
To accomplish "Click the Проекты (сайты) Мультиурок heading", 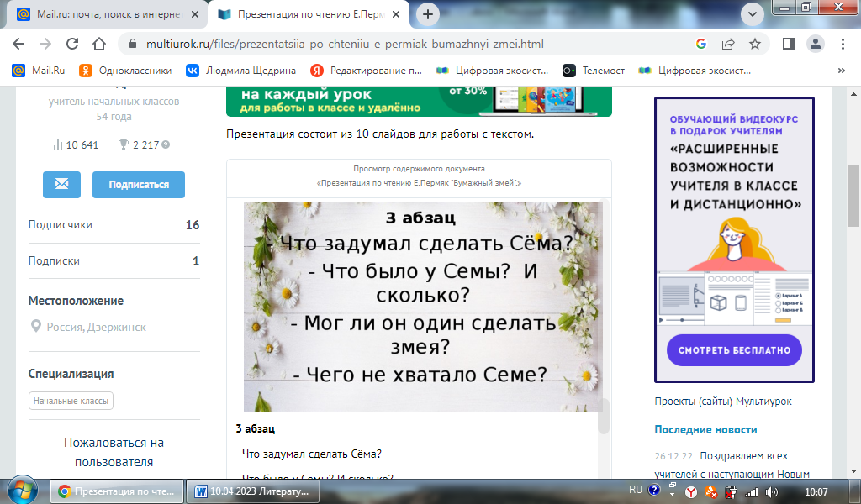I will [723, 402].
